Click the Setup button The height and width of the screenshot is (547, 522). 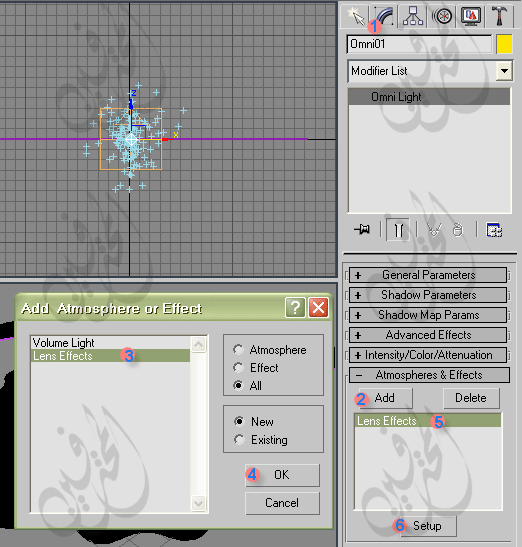(427, 526)
